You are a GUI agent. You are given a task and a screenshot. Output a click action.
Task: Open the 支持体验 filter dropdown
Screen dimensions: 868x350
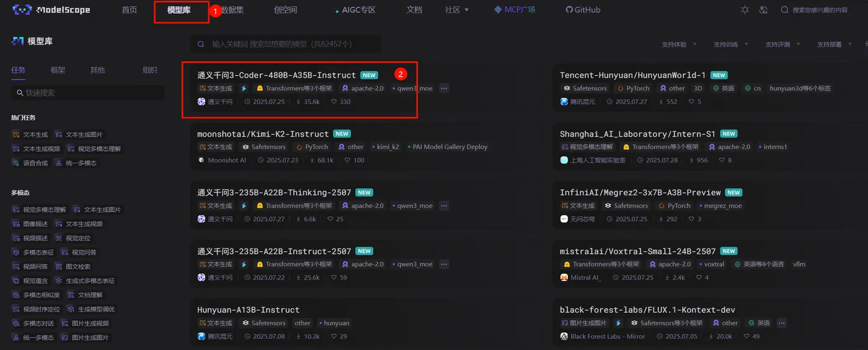click(679, 45)
